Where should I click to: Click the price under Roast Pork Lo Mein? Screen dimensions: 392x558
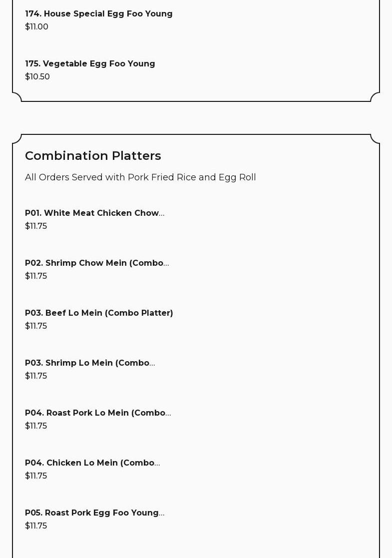coord(36,426)
